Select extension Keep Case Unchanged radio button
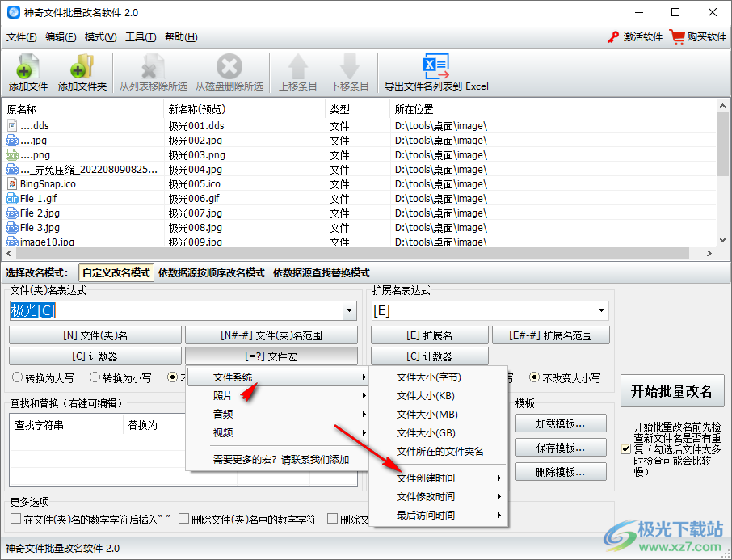 (535, 377)
